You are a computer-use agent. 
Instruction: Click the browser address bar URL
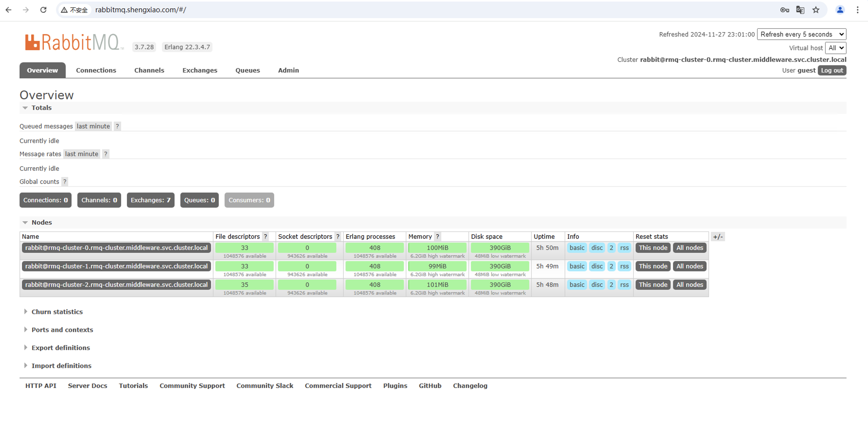pos(140,10)
